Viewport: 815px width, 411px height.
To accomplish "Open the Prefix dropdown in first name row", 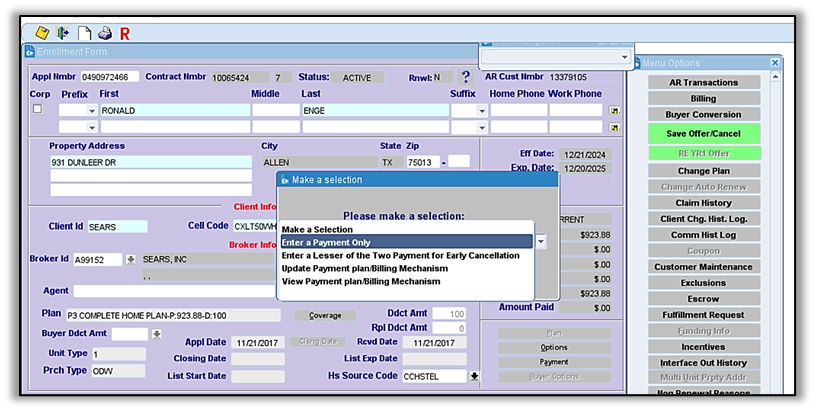I will [91, 111].
